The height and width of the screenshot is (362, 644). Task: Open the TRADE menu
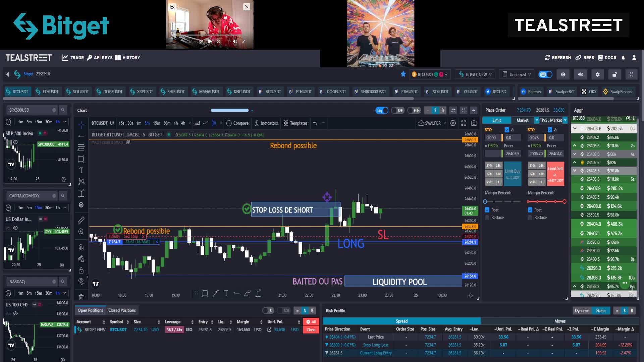[x=73, y=58]
